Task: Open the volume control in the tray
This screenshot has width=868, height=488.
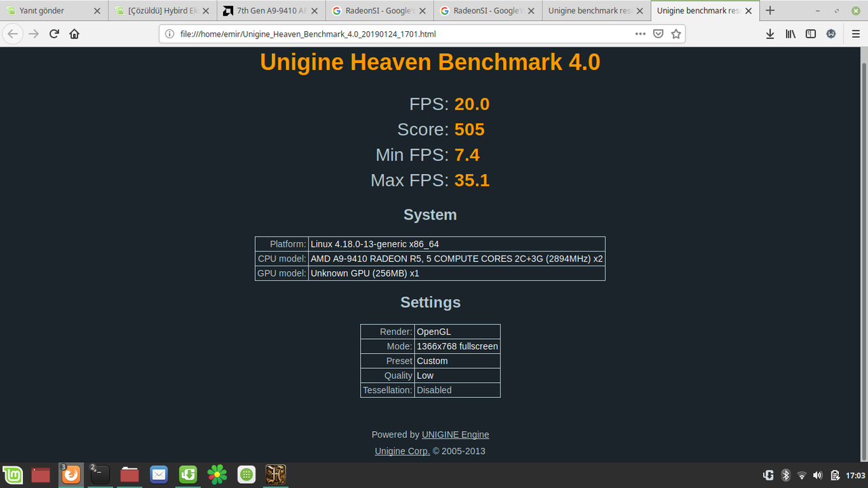Action: pyautogui.click(x=818, y=475)
